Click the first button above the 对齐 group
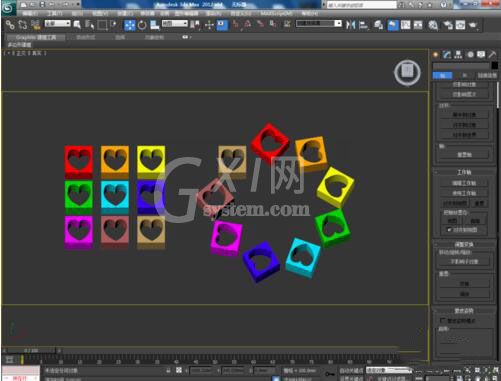This screenshot has width=501, height=381. pos(464,84)
